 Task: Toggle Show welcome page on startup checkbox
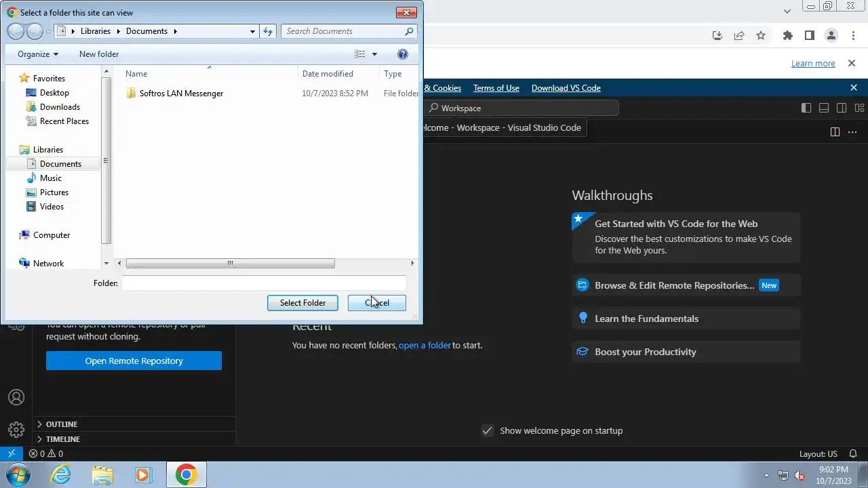click(487, 430)
